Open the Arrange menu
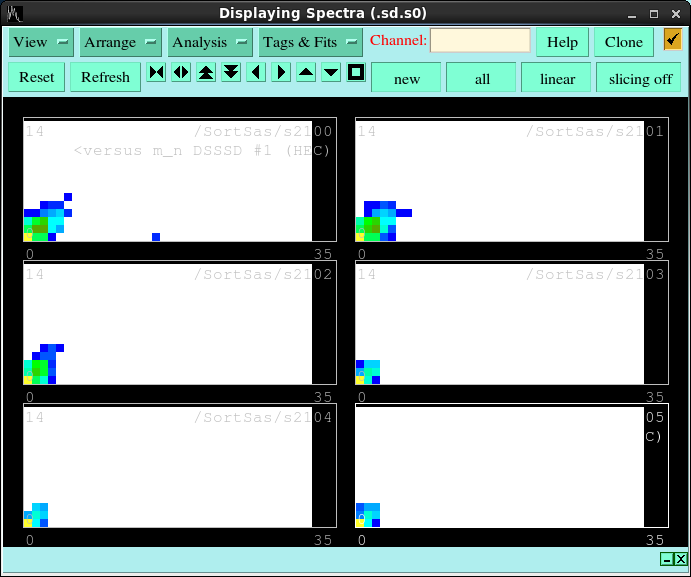 [120, 42]
